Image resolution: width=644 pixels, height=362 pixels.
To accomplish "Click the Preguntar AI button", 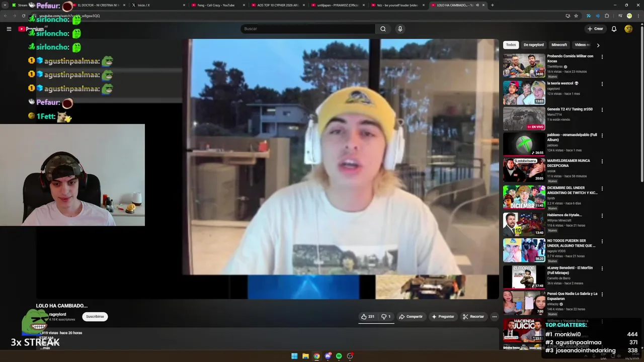I will pyautogui.click(x=443, y=317).
